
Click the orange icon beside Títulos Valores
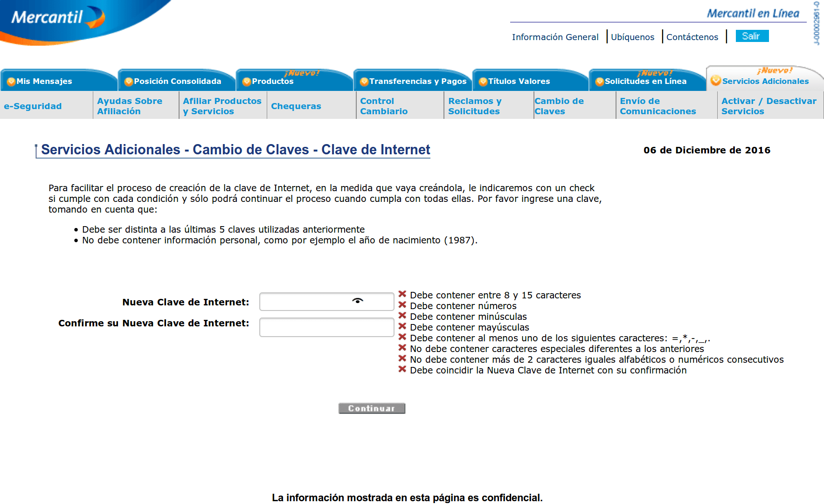tap(483, 82)
